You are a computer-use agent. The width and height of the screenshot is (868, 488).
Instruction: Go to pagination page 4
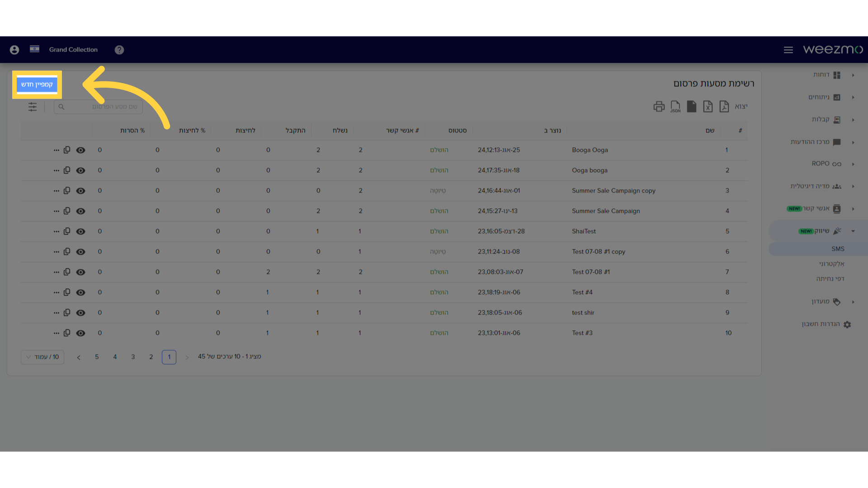tap(115, 357)
